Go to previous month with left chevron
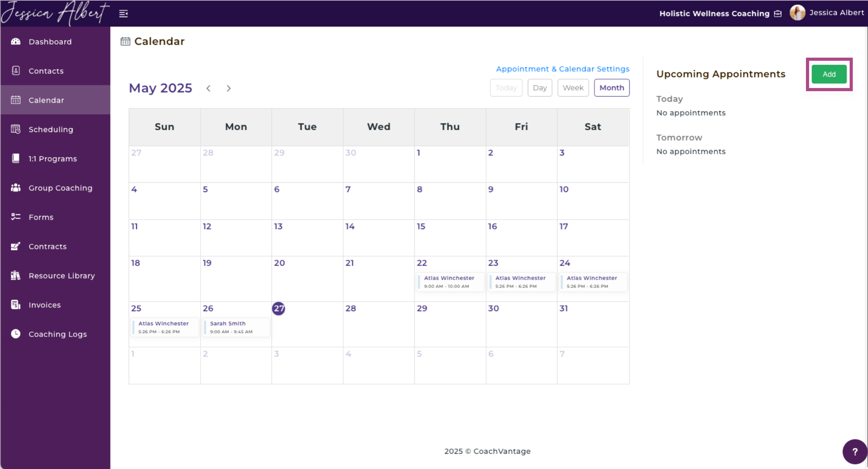Image resolution: width=868 pixels, height=469 pixels. click(x=209, y=88)
